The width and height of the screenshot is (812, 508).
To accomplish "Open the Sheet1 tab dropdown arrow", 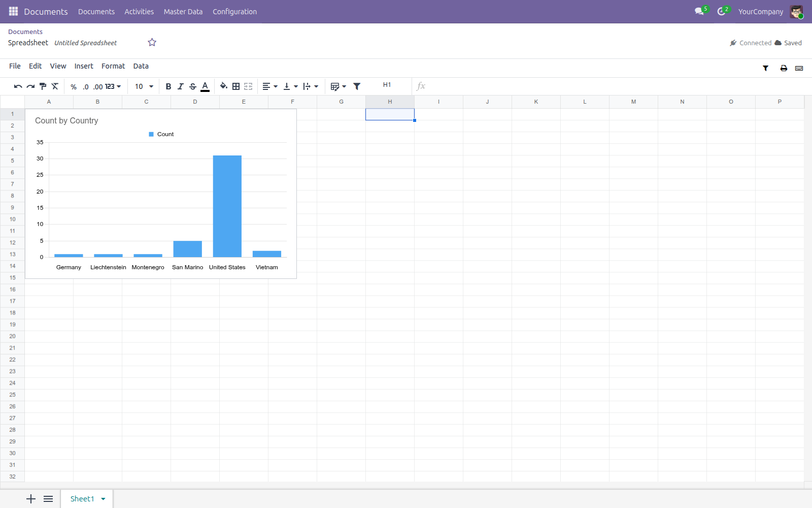I will pyautogui.click(x=103, y=499).
